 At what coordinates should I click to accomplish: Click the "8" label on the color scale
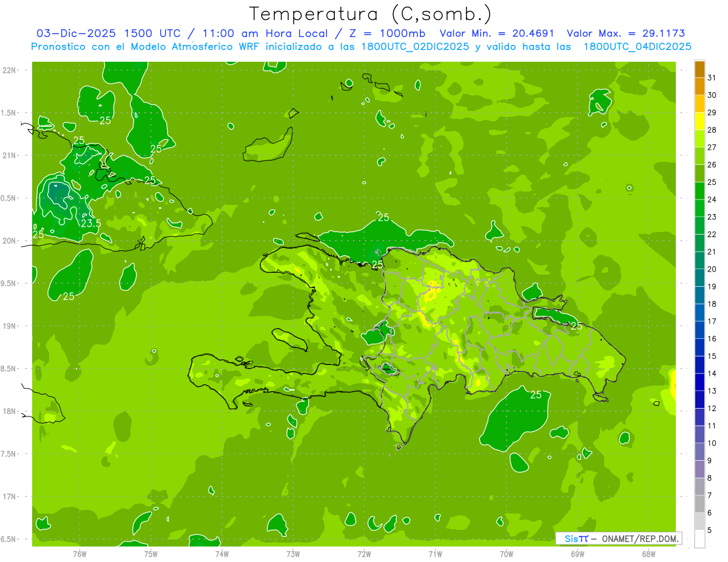click(x=710, y=478)
